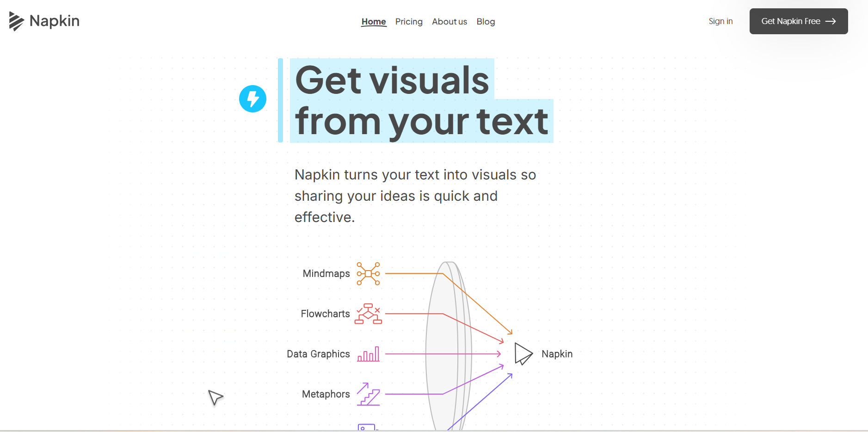Screen dimensions: 868x432
Task: Navigate to the Blog page
Action: (486, 22)
